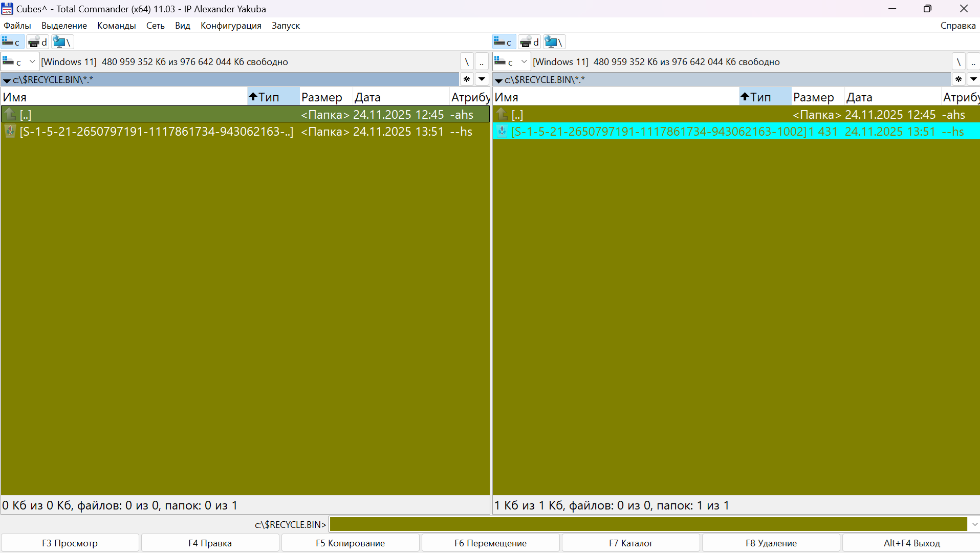This screenshot has width=980, height=553.
Task: Click the S-1-5-21 folder icon in right panel
Action: point(502,131)
